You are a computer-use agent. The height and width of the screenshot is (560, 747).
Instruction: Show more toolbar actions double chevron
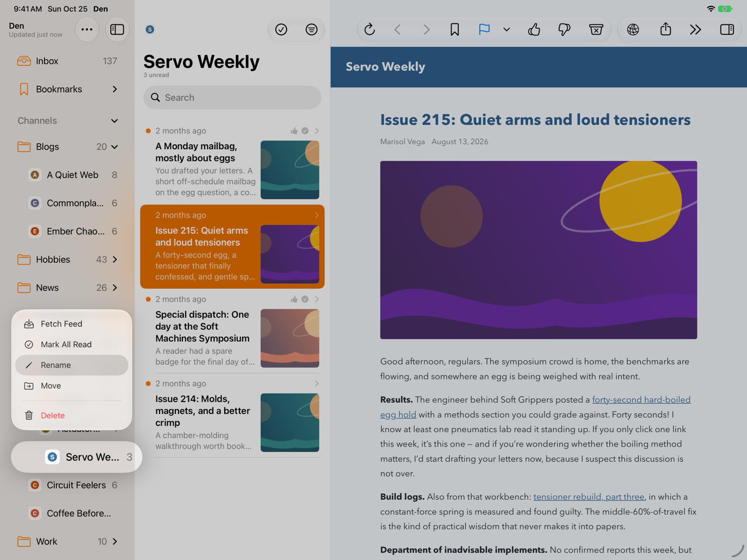695,29
